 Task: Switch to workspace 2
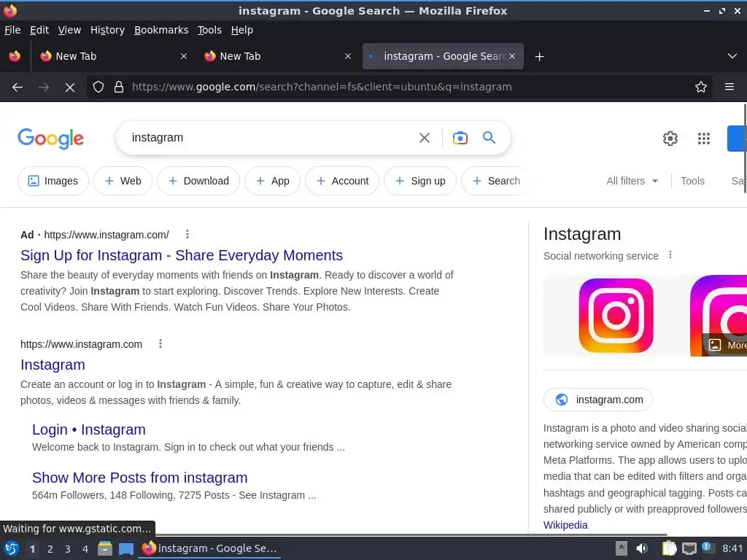(50, 549)
